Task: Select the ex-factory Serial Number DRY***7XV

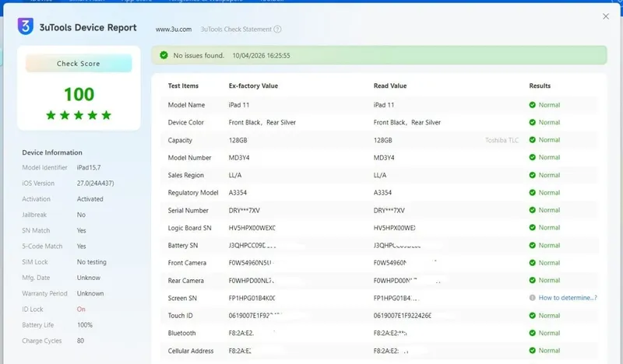Action: 244,210
